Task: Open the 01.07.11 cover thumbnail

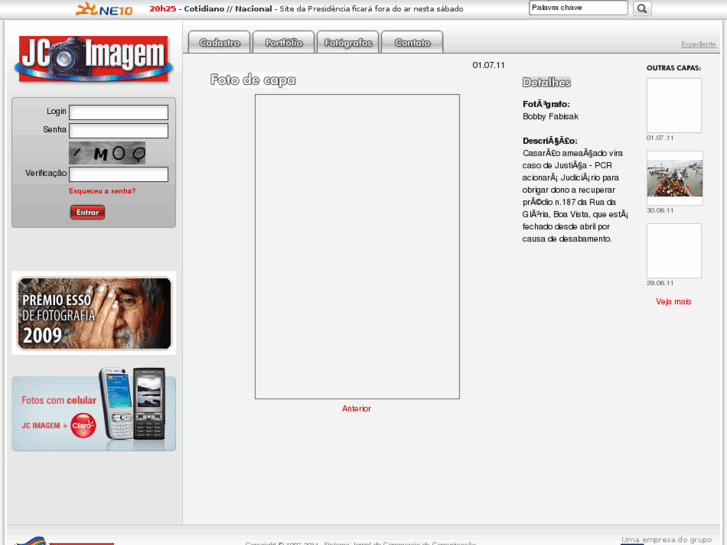Action: (674, 105)
